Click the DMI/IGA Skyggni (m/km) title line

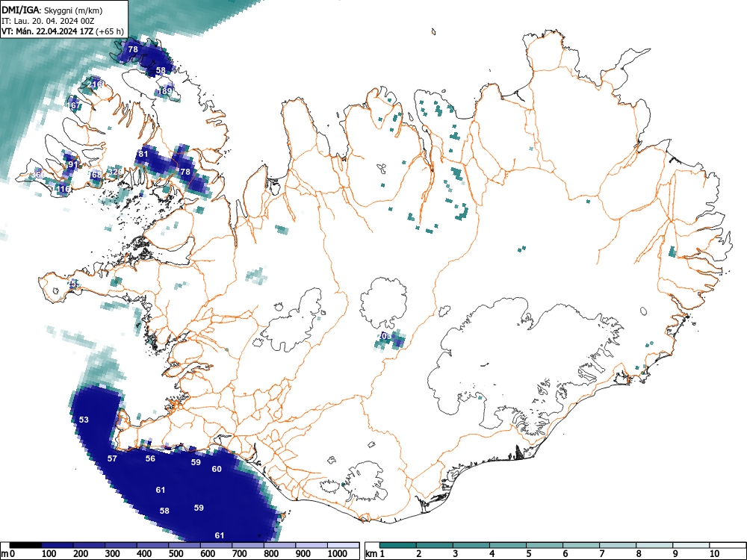[x=52, y=10]
